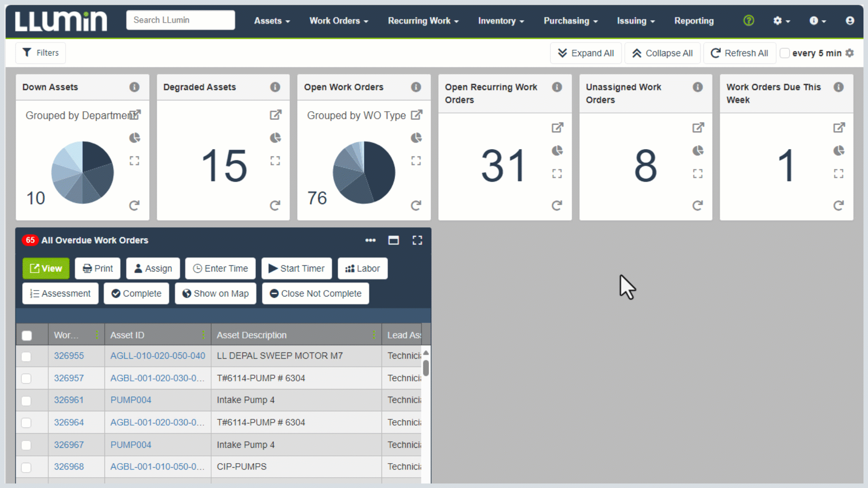Check the select-all checkbox in table header
The width and height of the screenshot is (868, 488).
pos(27,335)
